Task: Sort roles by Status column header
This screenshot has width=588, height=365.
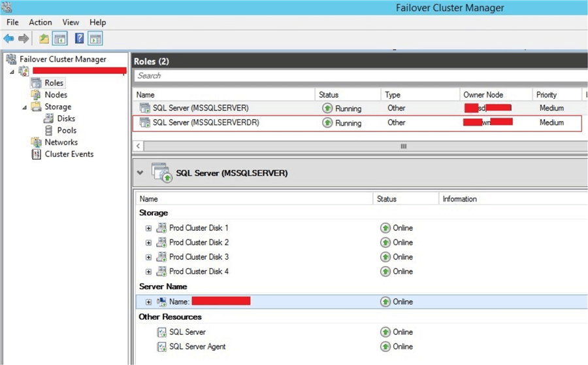Action: 348,95
